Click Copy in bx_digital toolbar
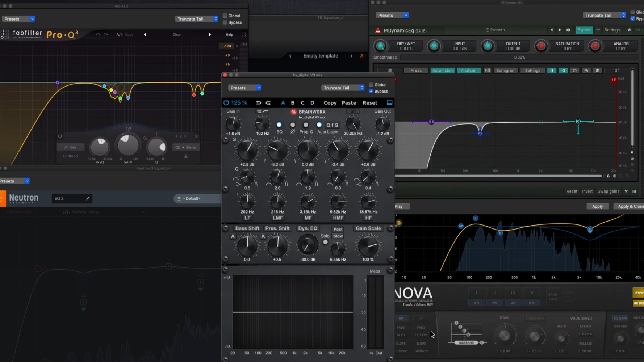The height and width of the screenshot is (362, 644). [330, 103]
